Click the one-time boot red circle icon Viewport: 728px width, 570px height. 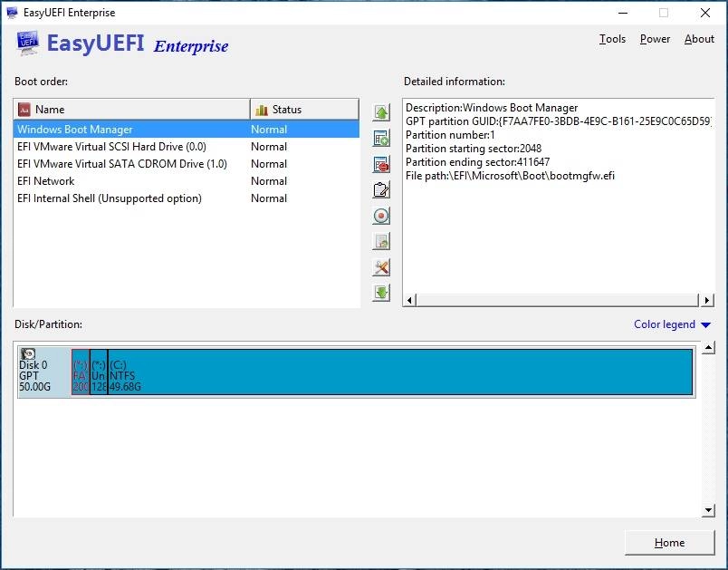coord(381,216)
